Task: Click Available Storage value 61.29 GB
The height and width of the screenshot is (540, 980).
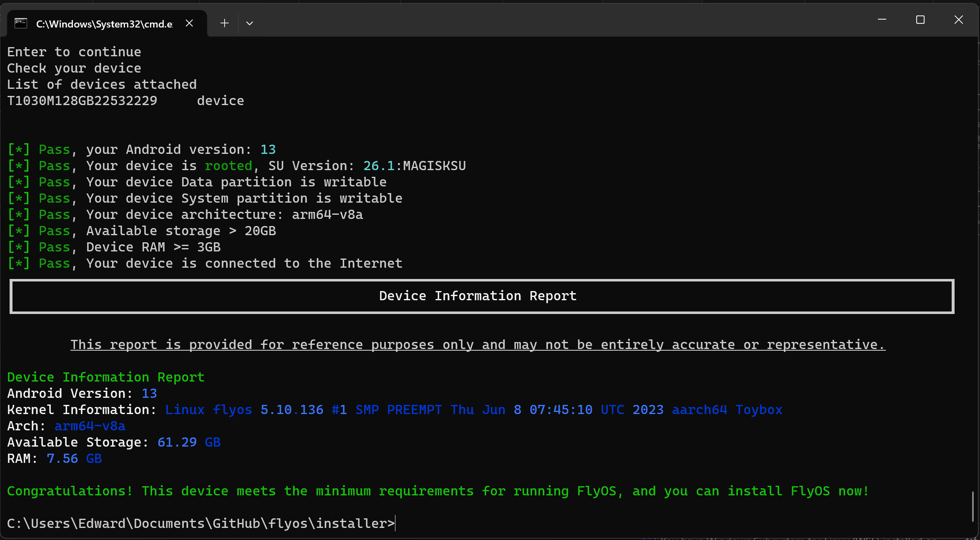Action: [x=189, y=442]
